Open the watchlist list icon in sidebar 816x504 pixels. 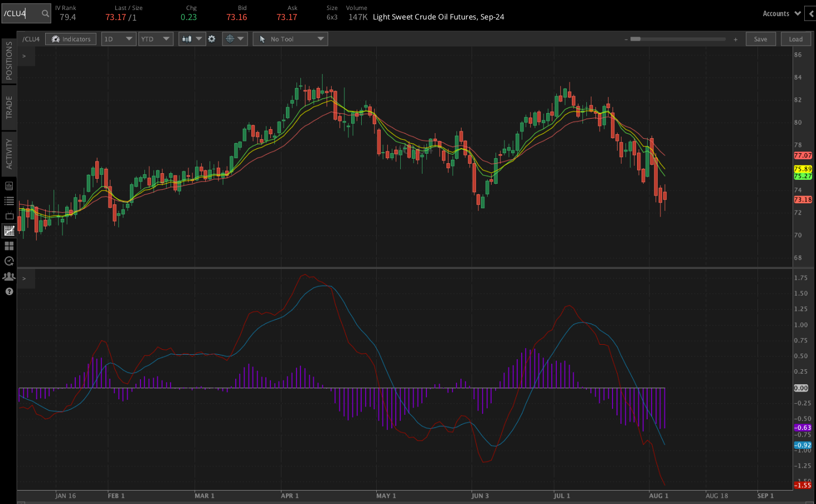pos(9,200)
